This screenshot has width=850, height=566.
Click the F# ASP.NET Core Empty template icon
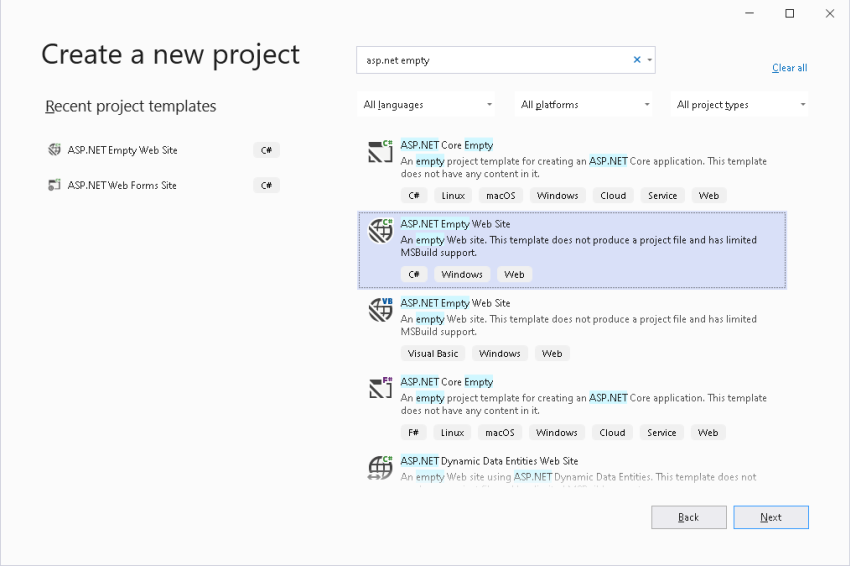[x=381, y=388]
